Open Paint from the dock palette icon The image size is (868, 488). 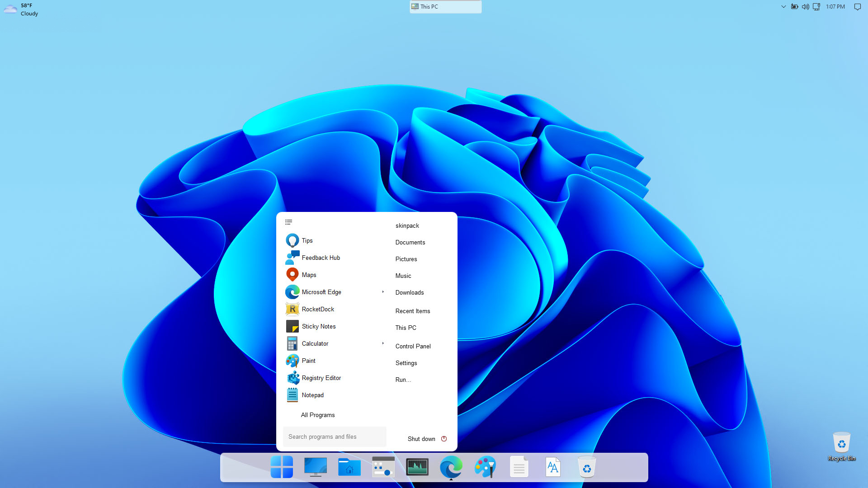tap(485, 467)
